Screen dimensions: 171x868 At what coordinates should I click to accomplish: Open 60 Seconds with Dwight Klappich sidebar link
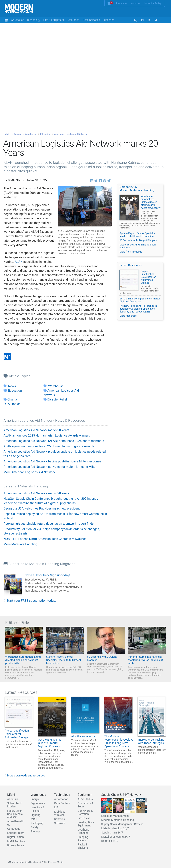(138, 240)
